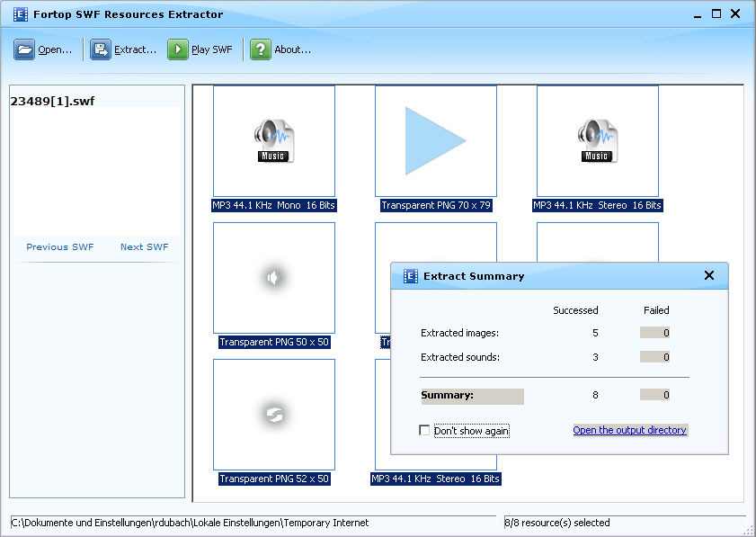Maximize the Fortop SWF Resources Extractor window

click(x=716, y=14)
